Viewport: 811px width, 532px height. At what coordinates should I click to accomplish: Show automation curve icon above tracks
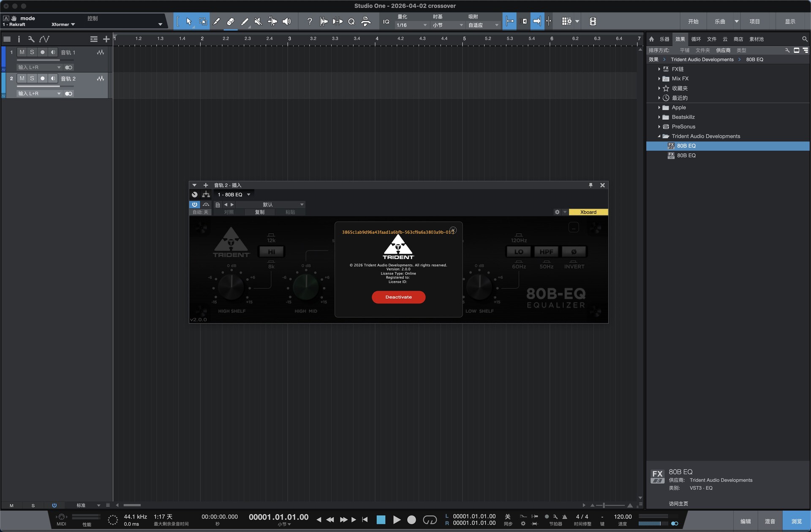(x=44, y=39)
